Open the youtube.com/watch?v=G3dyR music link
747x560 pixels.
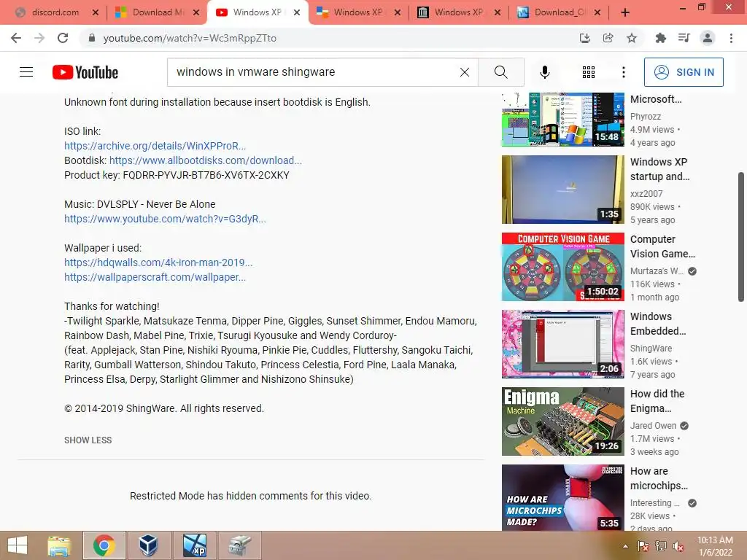coord(165,219)
